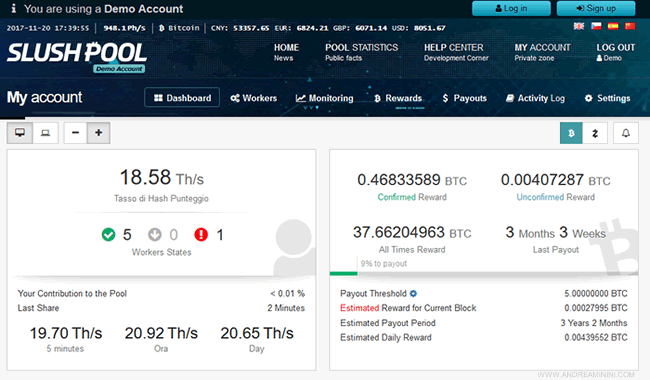This screenshot has height=380, width=650.
Task: Click All Times Reward 37.66204963 BTC
Action: pos(412,232)
